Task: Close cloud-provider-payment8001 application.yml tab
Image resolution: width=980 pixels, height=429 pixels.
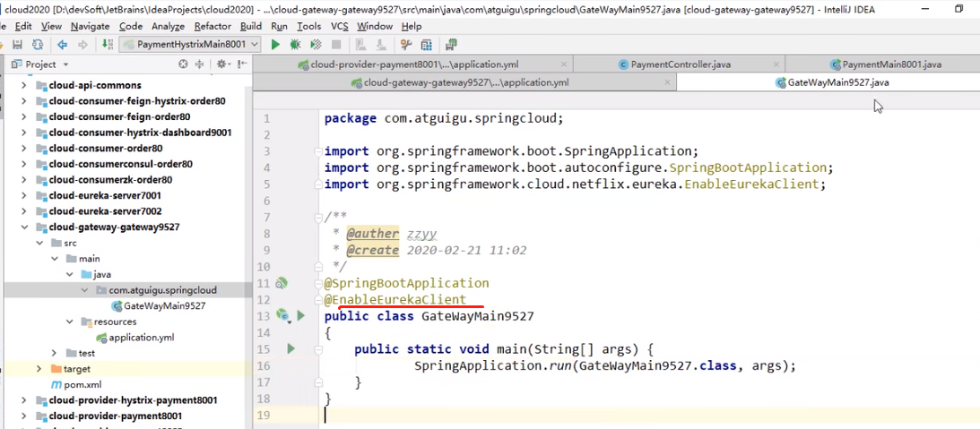Action: (x=564, y=64)
